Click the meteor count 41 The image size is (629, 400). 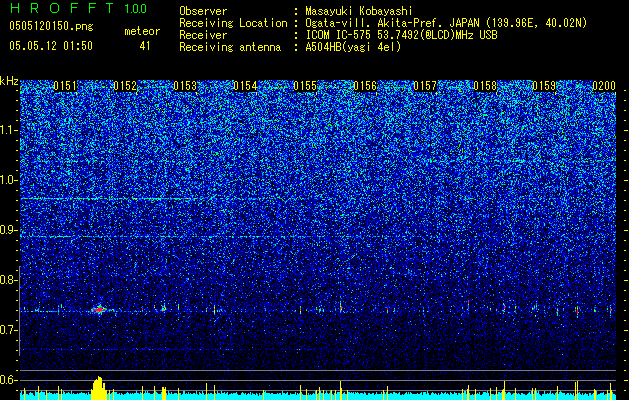[145, 46]
